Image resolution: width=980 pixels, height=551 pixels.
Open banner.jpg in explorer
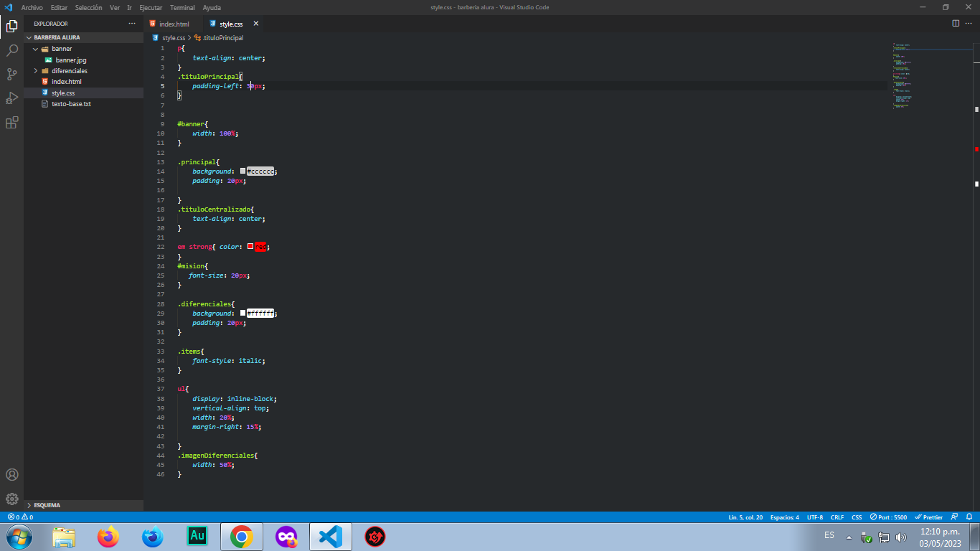(83, 60)
